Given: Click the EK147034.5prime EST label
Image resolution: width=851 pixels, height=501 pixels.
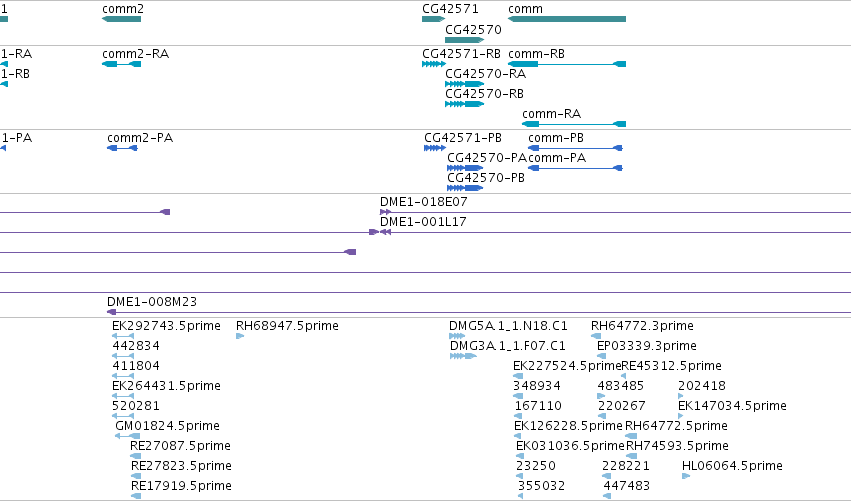Looking at the screenshot, I should click(732, 406).
